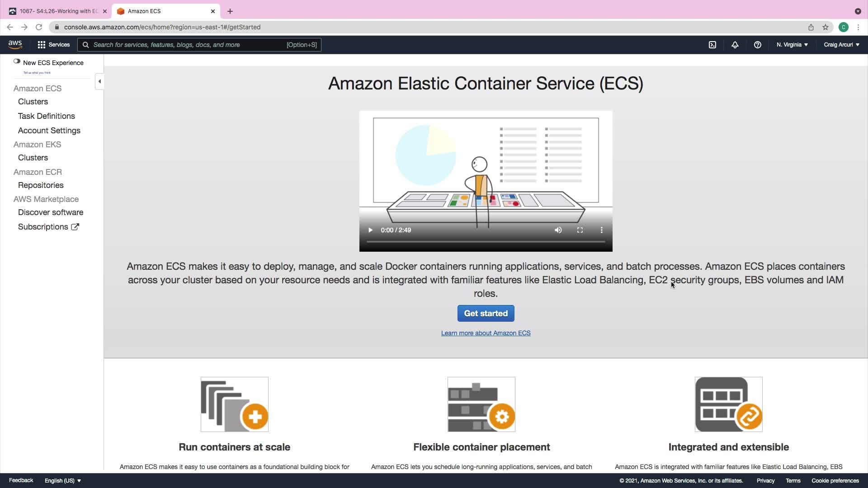Open Task Definitions in sidebar
This screenshot has width=868, height=488.
pyautogui.click(x=47, y=116)
